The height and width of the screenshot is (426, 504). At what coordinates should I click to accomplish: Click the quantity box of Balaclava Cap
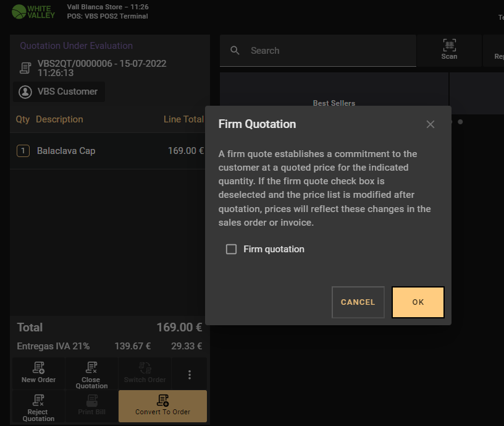point(23,151)
